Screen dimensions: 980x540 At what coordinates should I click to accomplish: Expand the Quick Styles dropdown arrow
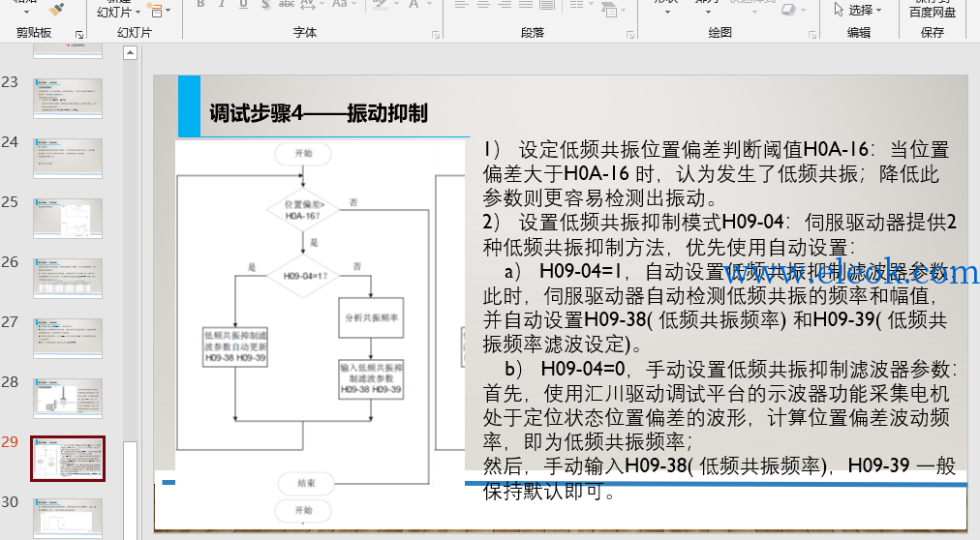coord(753,12)
